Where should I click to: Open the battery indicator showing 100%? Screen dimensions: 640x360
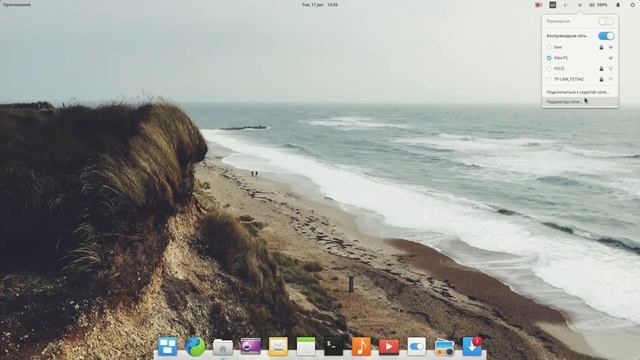click(598, 5)
